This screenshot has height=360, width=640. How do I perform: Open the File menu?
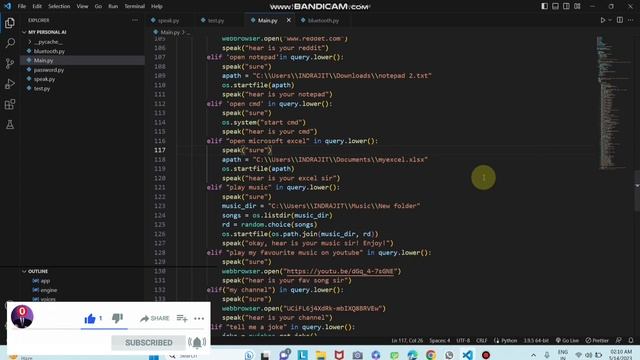pos(22,6)
